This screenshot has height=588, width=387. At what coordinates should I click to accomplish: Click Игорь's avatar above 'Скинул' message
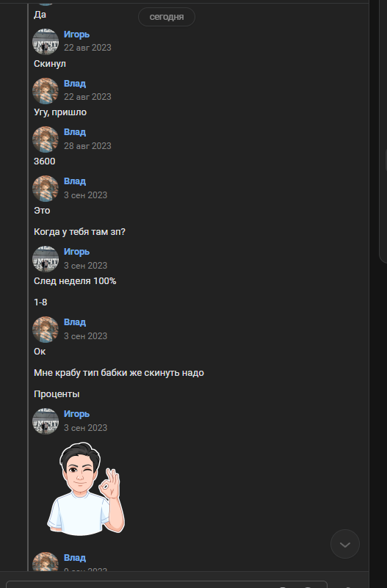(x=46, y=42)
